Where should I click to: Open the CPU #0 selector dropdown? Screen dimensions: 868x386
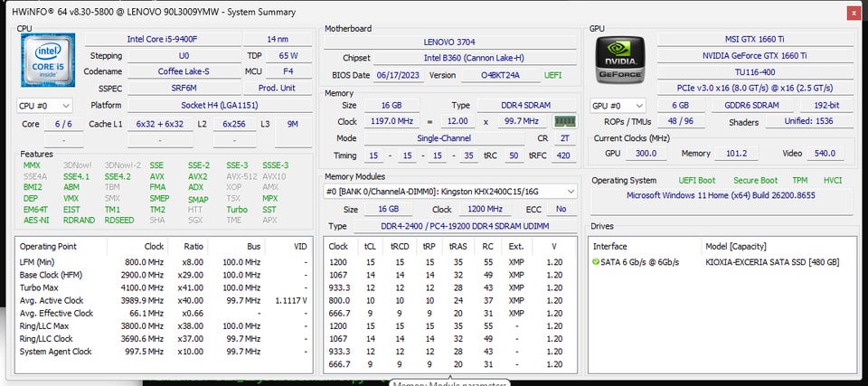44,105
